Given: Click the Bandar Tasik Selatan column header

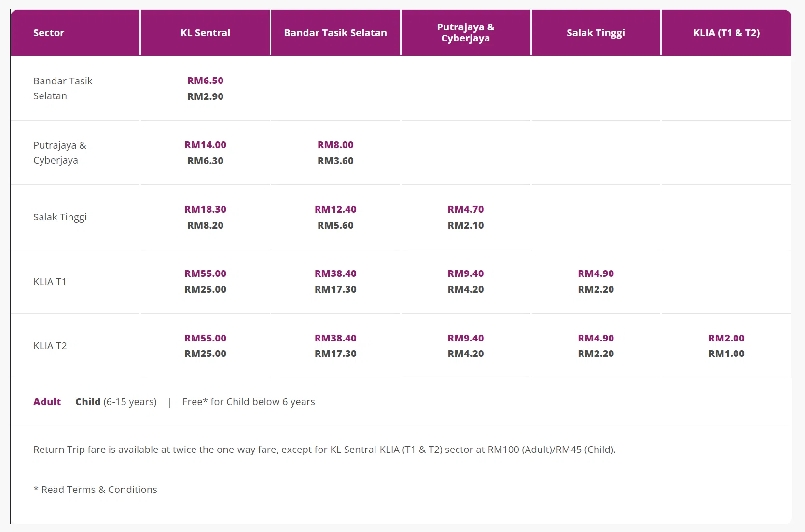Looking at the screenshot, I should pos(335,33).
